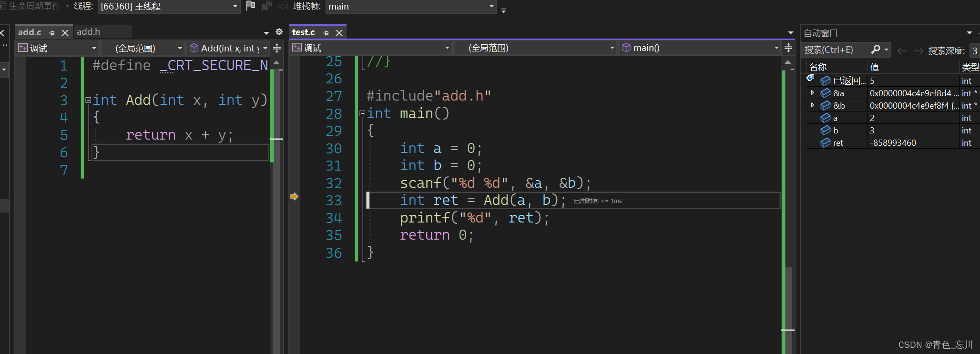Viewport: 980px width, 354px height.
Task: Collapse the Add function code block
Action: click(x=88, y=100)
